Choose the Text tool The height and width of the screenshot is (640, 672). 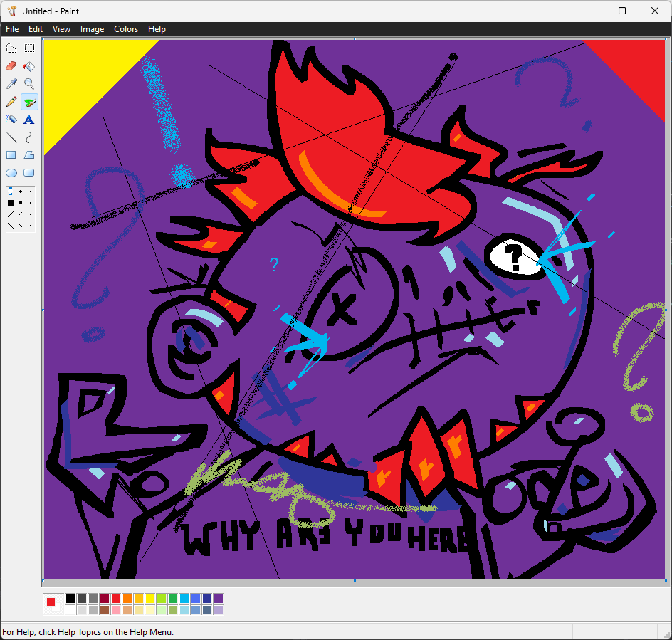tap(29, 120)
